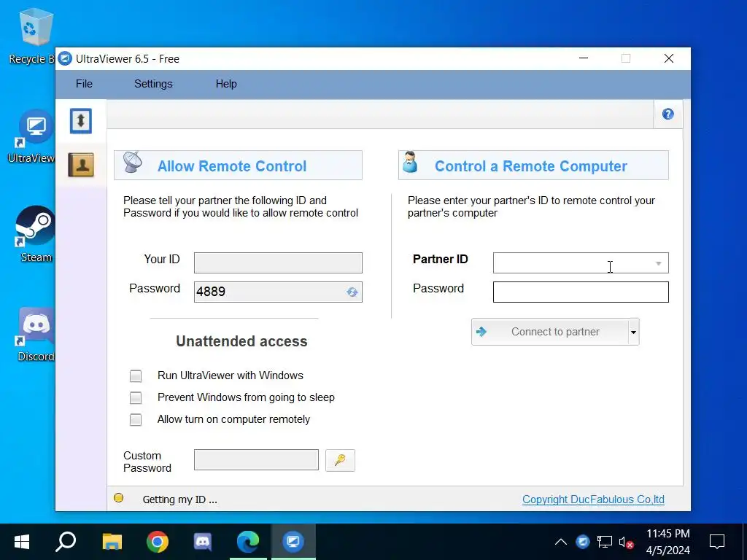
Task: Open Microsoft Edge from the taskbar
Action: (x=248, y=542)
